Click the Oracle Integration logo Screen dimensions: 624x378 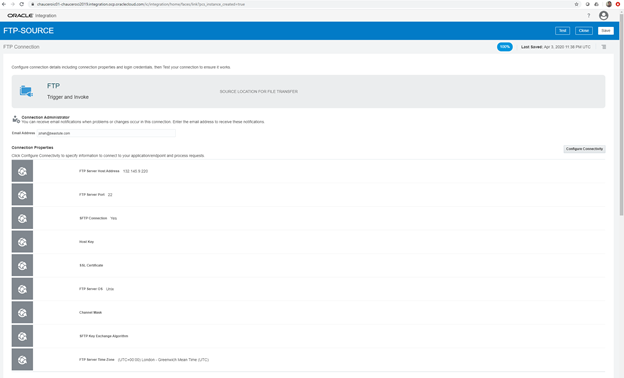32,16
